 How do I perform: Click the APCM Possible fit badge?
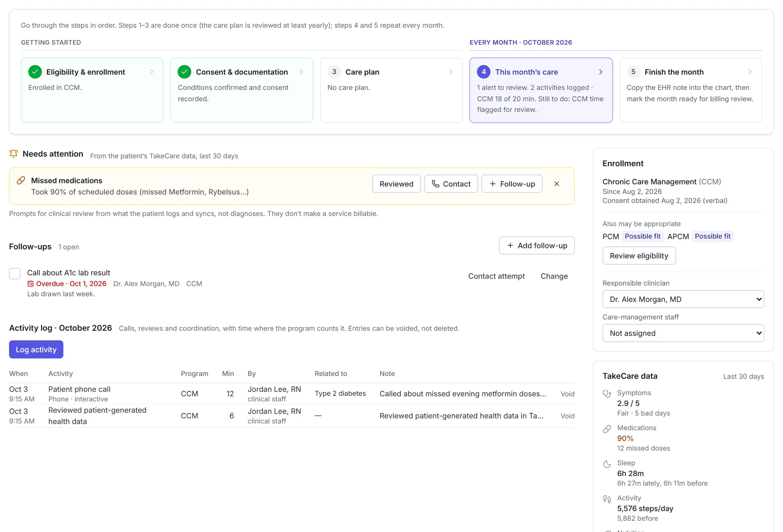(x=713, y=236)
